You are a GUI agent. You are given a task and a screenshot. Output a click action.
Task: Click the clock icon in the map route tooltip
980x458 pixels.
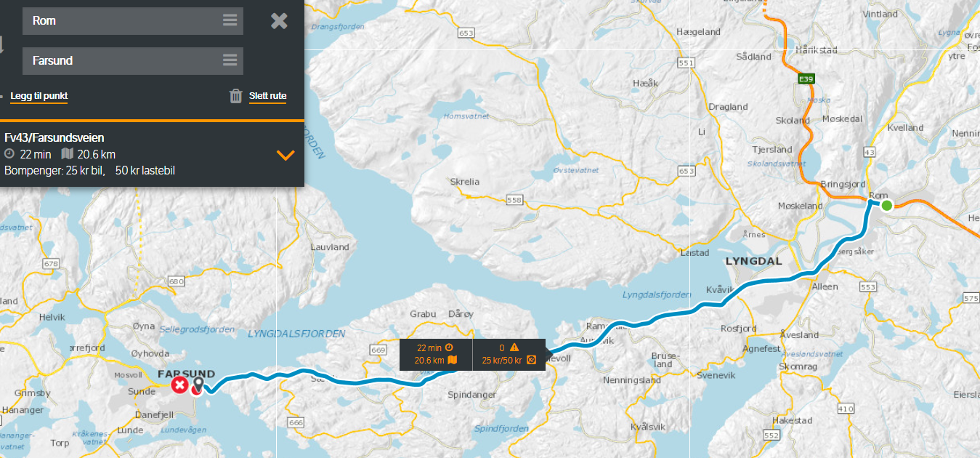pyautogui.click(x=449, y=347)
